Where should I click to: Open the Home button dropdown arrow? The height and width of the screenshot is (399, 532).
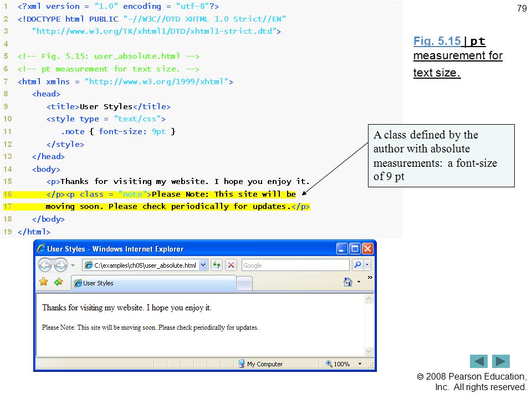point(359,282)
